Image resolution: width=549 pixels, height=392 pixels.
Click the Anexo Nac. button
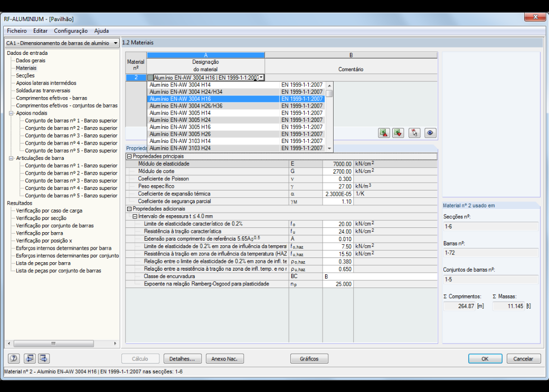pos(225,359)
